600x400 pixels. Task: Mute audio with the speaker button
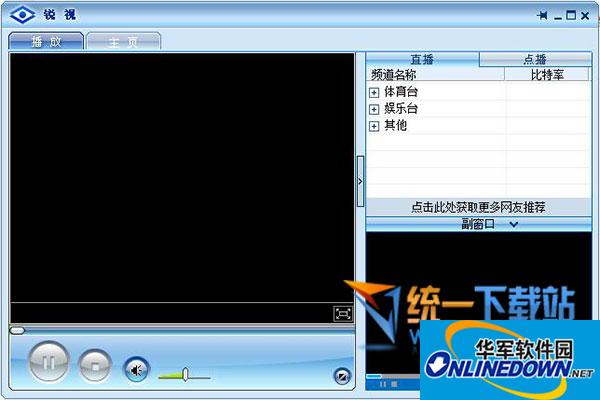coord(136,369)
